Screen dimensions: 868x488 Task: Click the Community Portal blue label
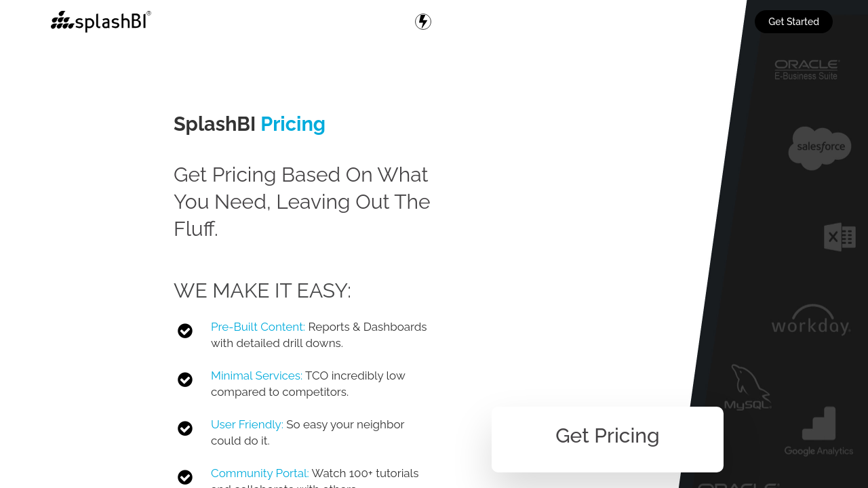[260, 473]
